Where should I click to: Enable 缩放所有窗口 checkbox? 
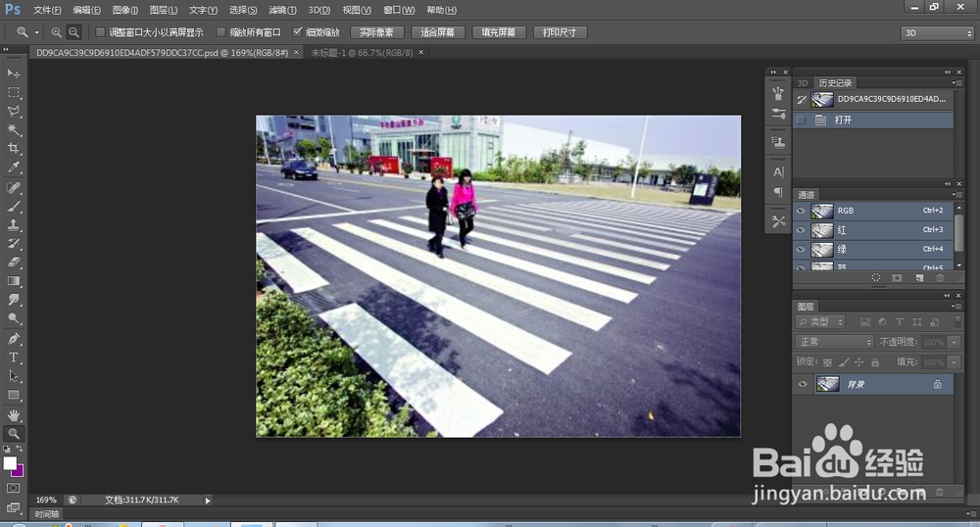point(220,32)
